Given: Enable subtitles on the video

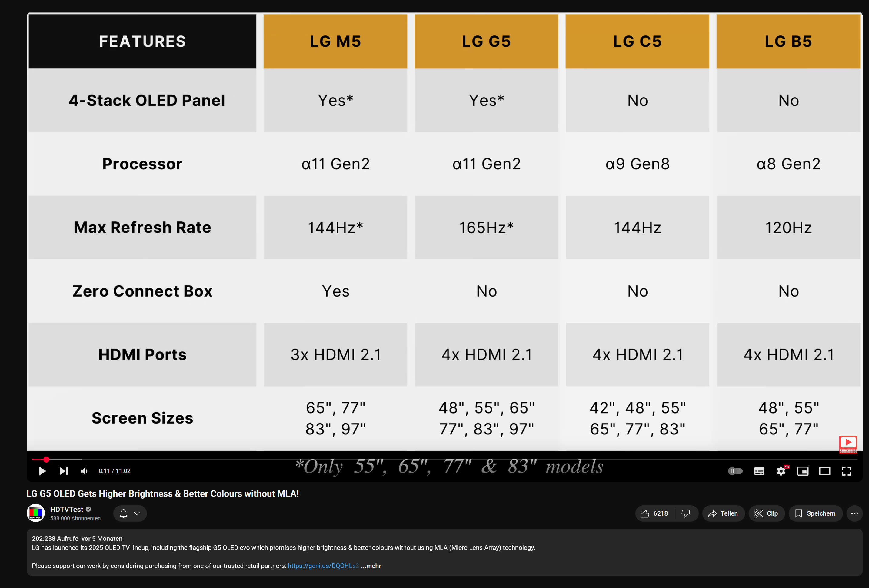Looking at the screenshot, I should (x=759, y=471).
